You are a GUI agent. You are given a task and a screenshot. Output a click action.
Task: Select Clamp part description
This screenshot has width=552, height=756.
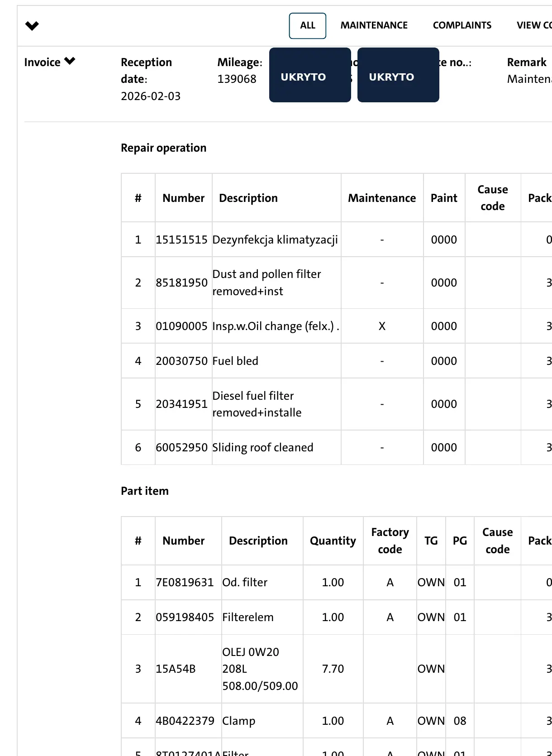click(239, 721)
